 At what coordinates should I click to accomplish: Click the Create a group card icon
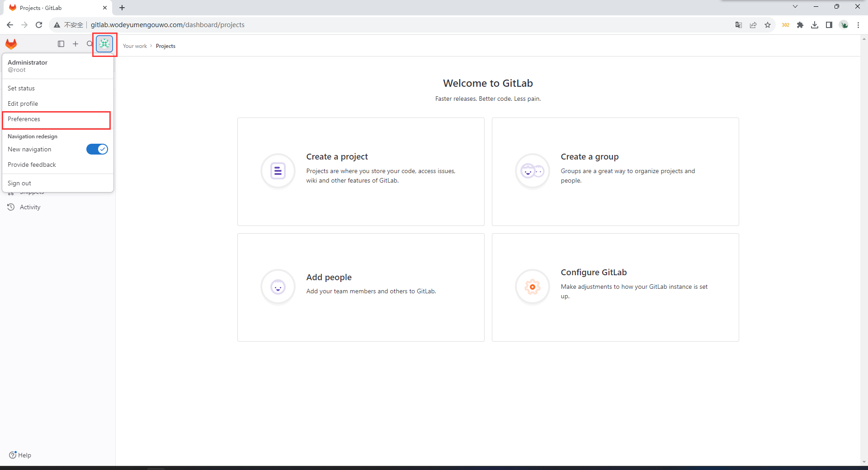tap(533, 171)
